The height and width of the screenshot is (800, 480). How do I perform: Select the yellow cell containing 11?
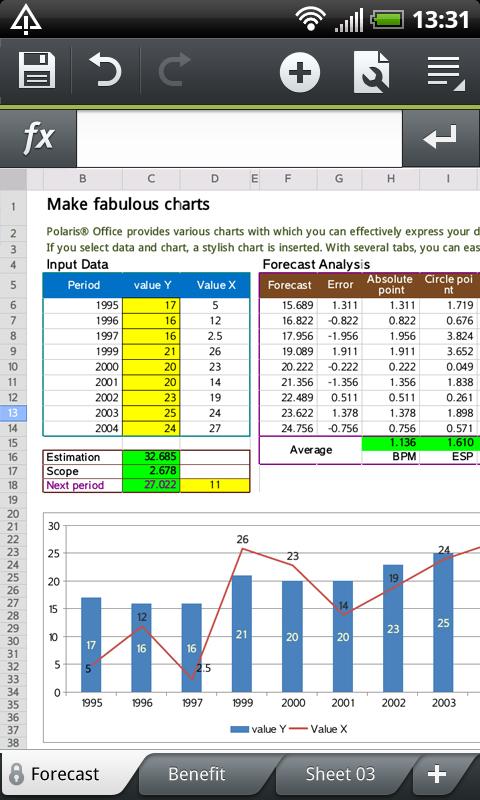[x=215, y=485]
